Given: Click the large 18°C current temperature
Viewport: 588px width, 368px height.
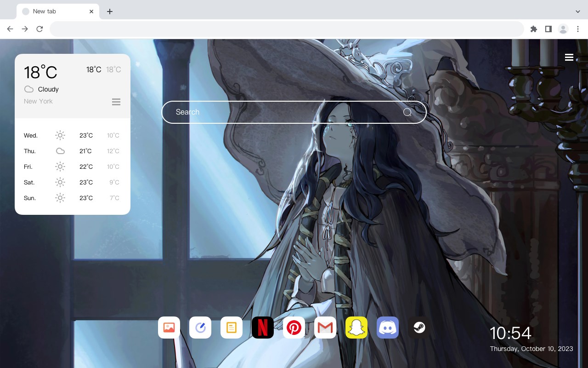Looking at the screenshot, I should [x=40, y=72].
